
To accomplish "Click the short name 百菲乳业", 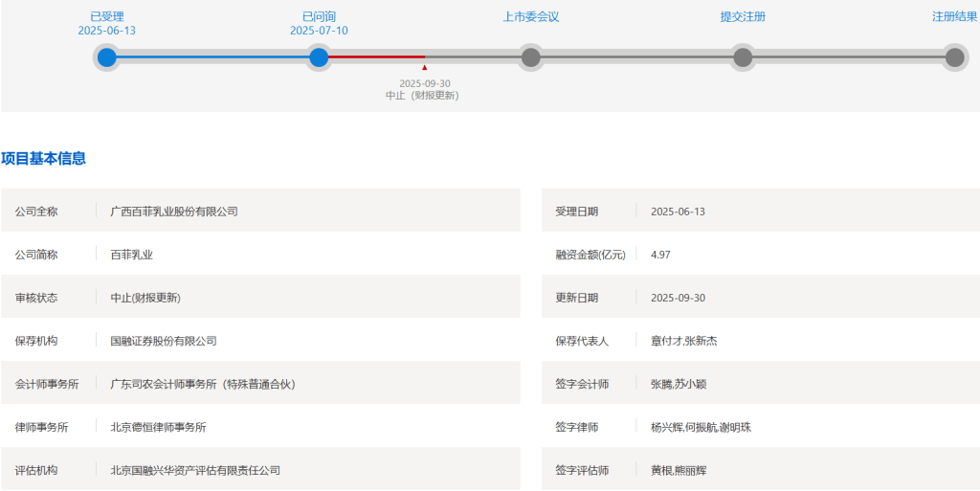I will coord(132,255).
